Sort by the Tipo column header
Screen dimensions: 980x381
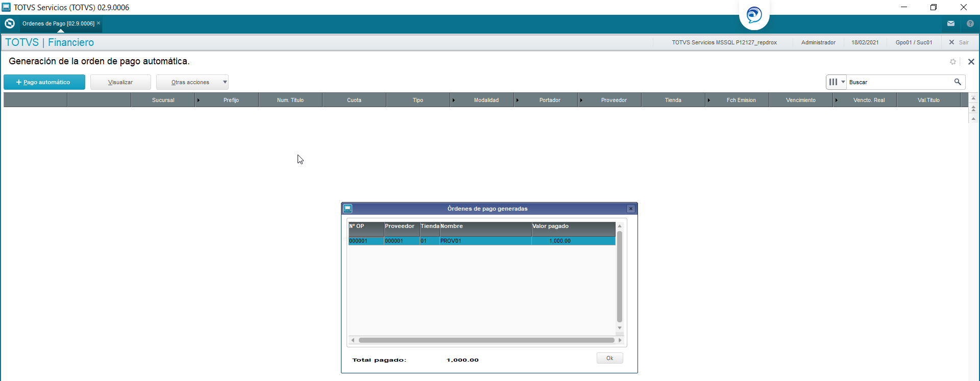tap(418, 100)
